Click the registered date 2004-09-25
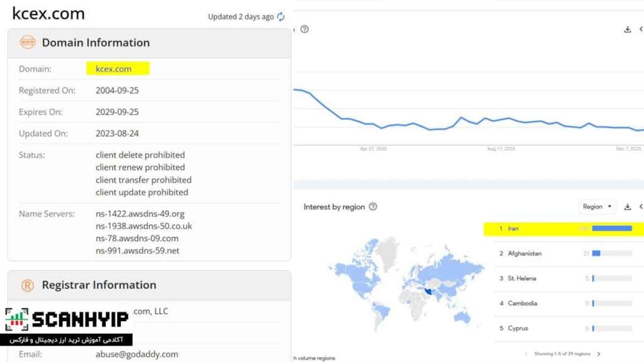The height and width of the screenshot is (362, 644). click(117, 90)
